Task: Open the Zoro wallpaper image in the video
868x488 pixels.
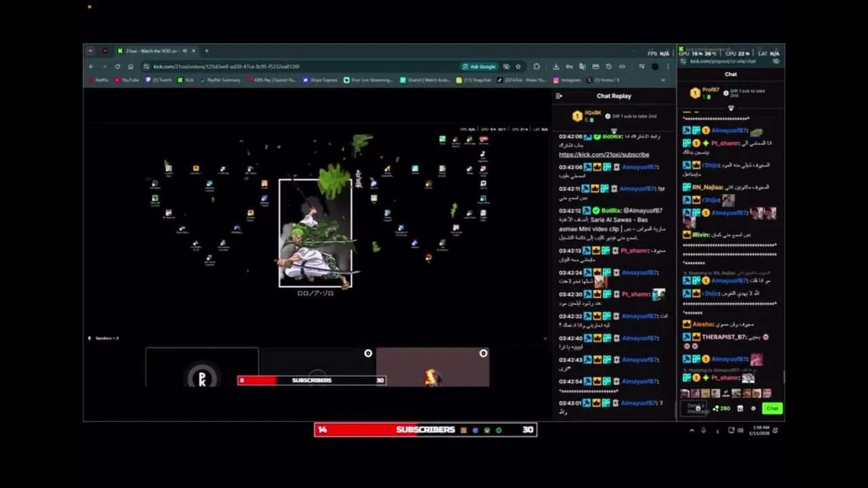Action: 315,233
